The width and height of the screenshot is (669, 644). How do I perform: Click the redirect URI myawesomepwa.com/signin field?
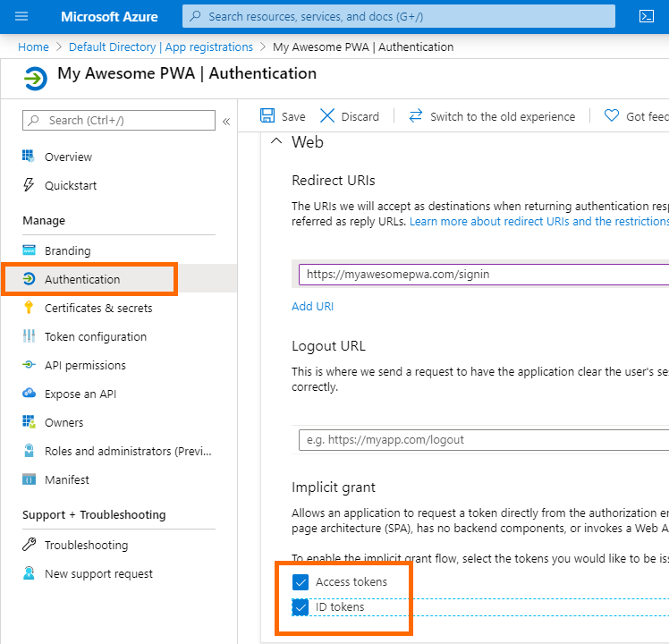pyautogui.click(x=484, y=274)
